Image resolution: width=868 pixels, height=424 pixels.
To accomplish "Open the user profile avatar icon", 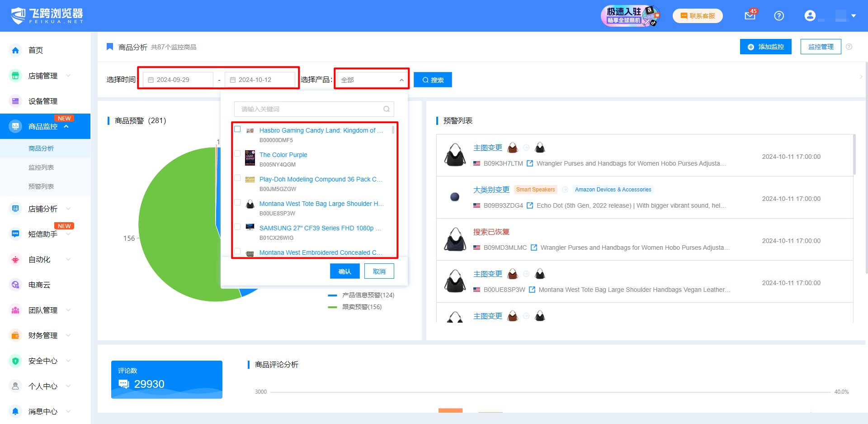I will click(810, 16).
